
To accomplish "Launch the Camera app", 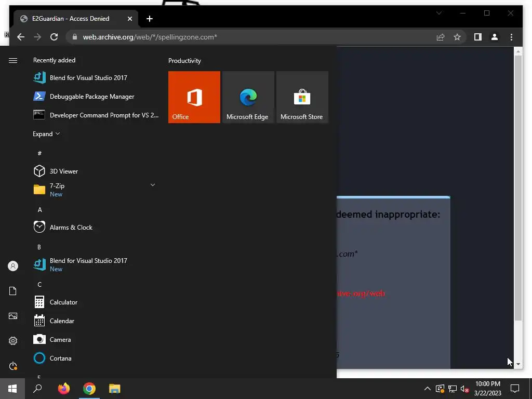I will click(x=96, y=339).
